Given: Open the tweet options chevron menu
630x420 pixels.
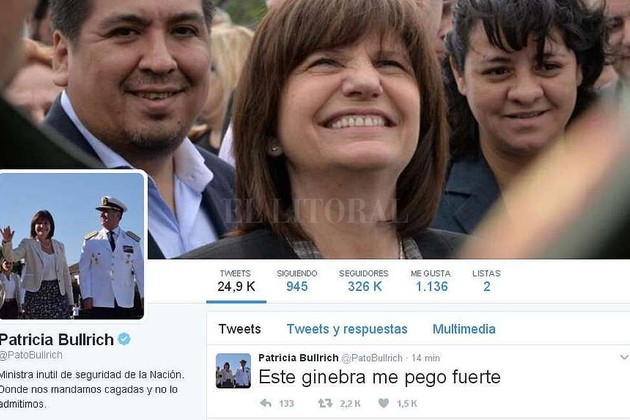Looking at the screenshot, I should (624, 357).
